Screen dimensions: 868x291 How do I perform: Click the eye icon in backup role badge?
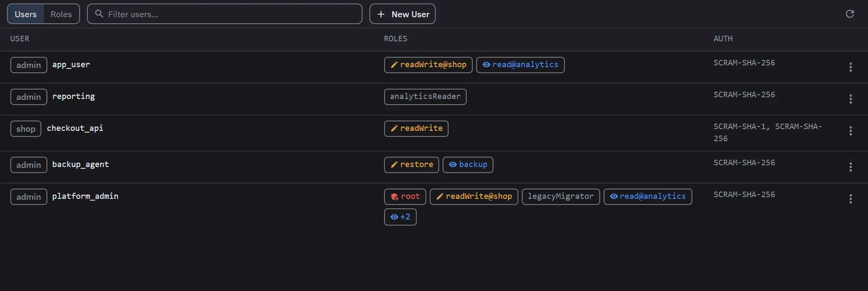453,164
